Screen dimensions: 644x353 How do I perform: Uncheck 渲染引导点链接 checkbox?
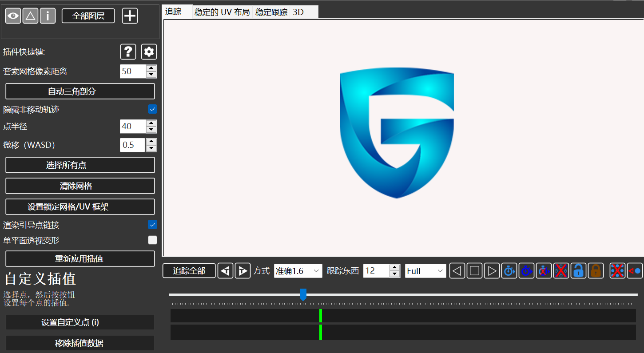click(x=152, y=225)
